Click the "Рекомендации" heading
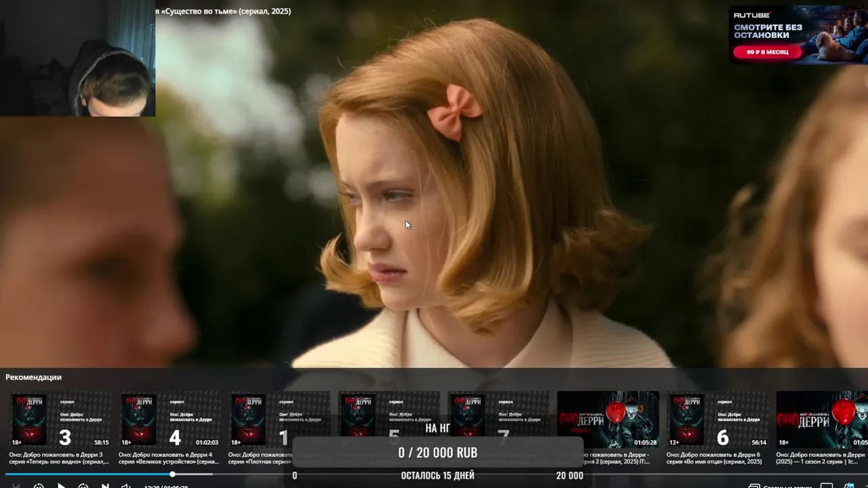The image size is (868, 488). (x=33, y=377)
